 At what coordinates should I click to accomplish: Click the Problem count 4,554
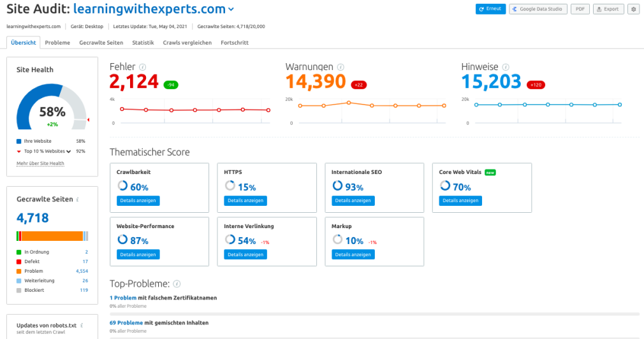(x=82, y=271)
